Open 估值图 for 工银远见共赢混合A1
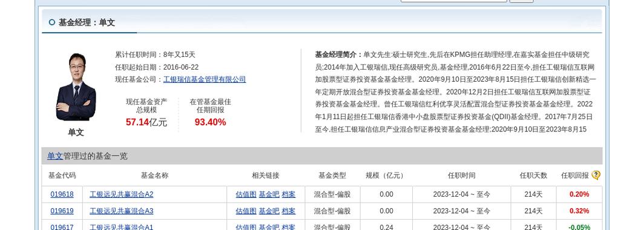Screen dimensions: 644x230 246,227
